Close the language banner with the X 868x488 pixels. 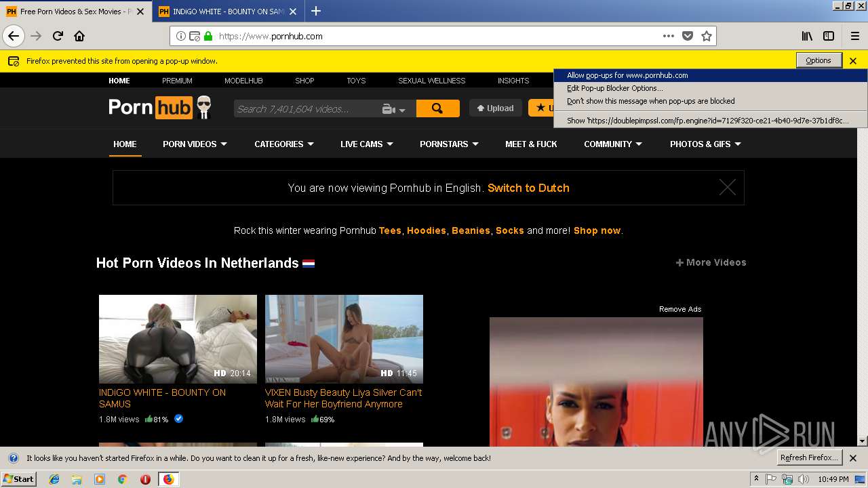tap(727, 188)
